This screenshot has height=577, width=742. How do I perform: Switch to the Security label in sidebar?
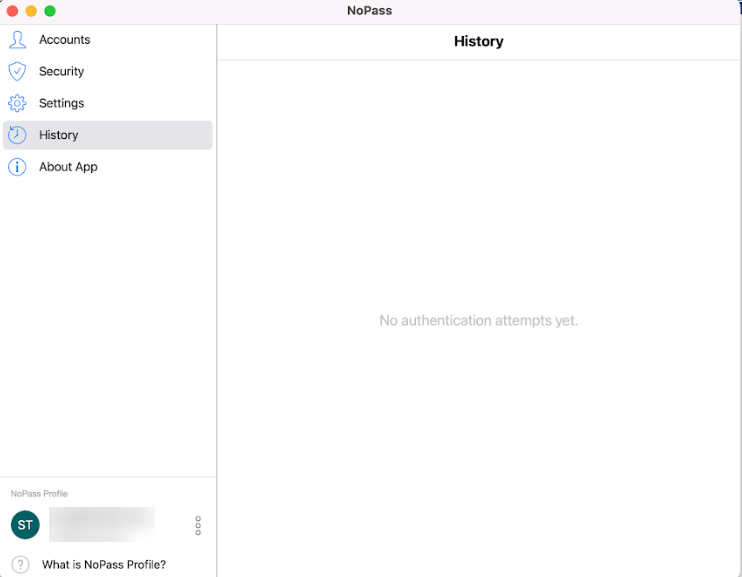61,72
